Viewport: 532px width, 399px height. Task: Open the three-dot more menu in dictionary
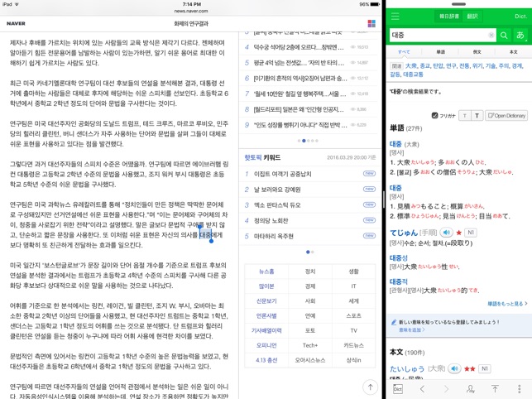(x=519, y=389)
